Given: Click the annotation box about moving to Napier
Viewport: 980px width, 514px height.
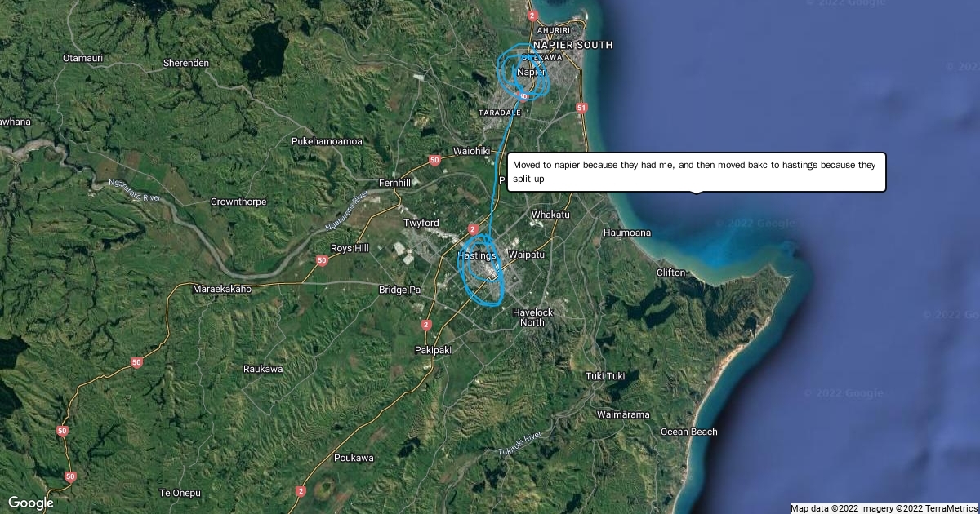Looking at the screenshot, I should (697, 171).
